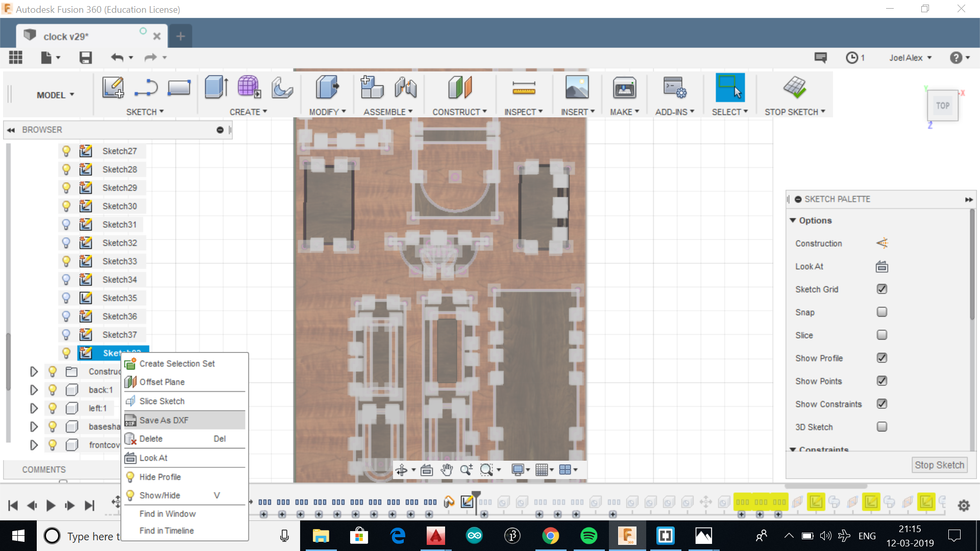Click the Create Sketch icon

[113, 88]
